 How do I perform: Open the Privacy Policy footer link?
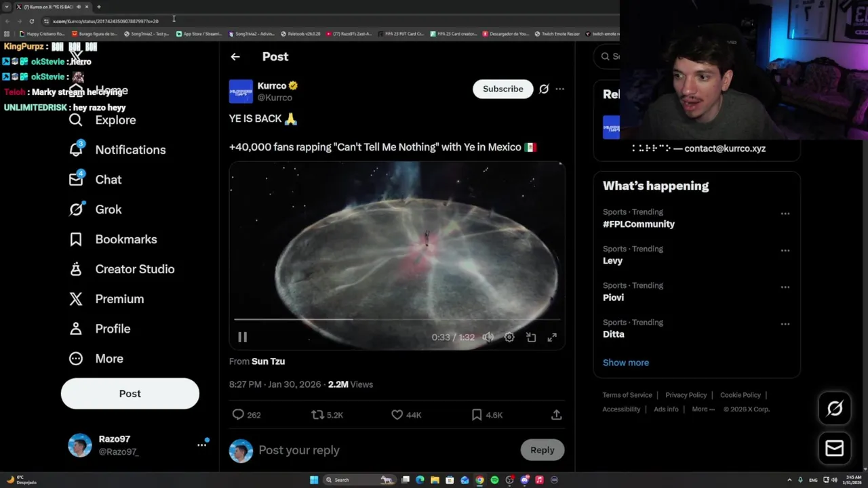pos(686,395)
